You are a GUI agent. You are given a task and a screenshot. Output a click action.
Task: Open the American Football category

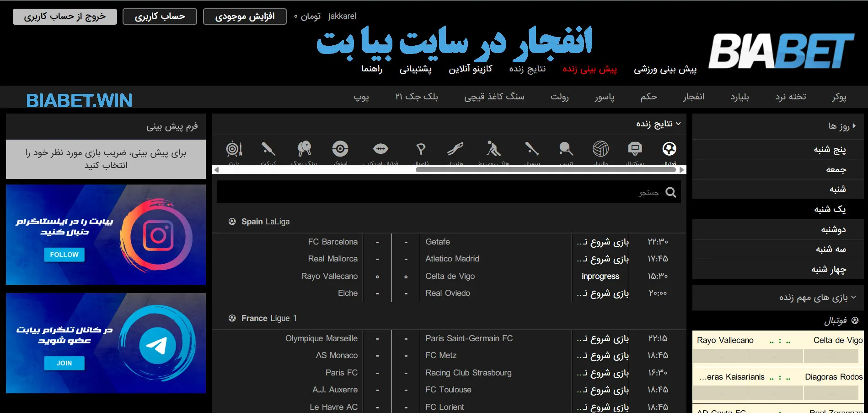(380, 149)
